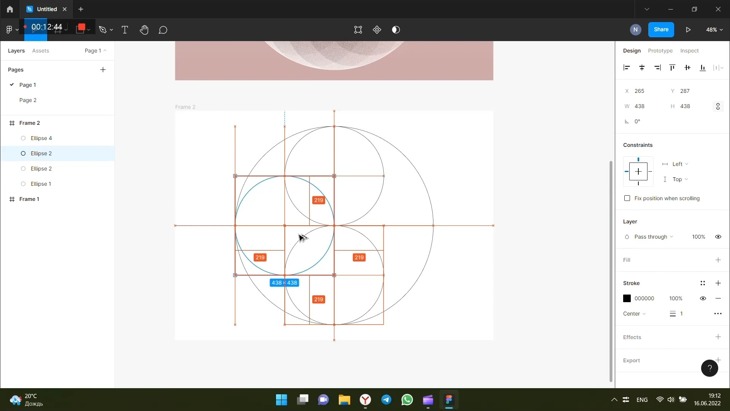This screenshot has width=730, height=411.
Task: Hide the stroke using its eye icon
Action: pos(703,298)
